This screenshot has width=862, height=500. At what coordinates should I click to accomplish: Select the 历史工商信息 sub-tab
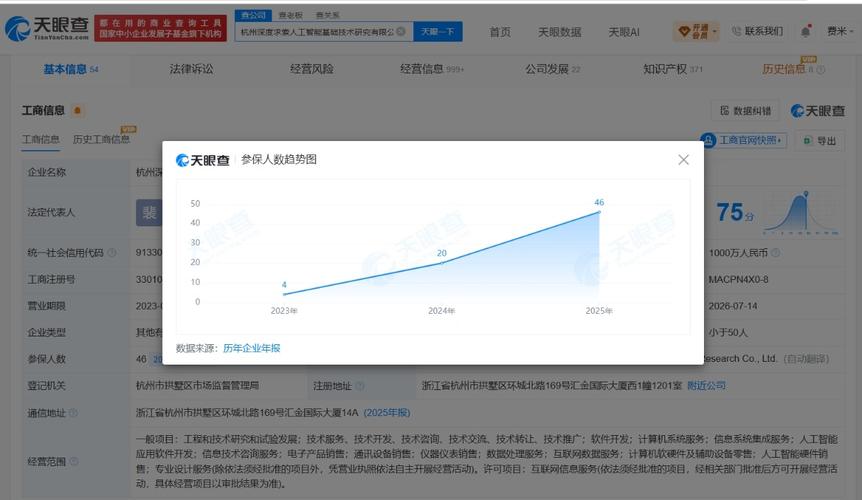pos(101,140)
